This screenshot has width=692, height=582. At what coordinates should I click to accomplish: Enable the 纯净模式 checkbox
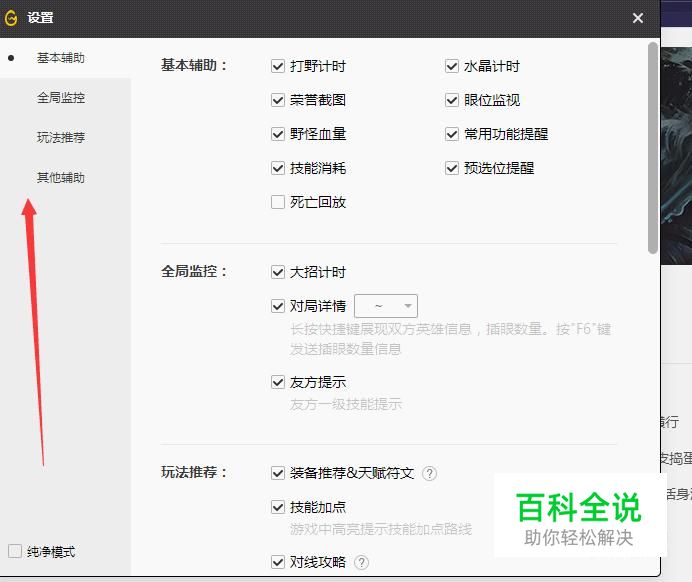coord(15,551)
